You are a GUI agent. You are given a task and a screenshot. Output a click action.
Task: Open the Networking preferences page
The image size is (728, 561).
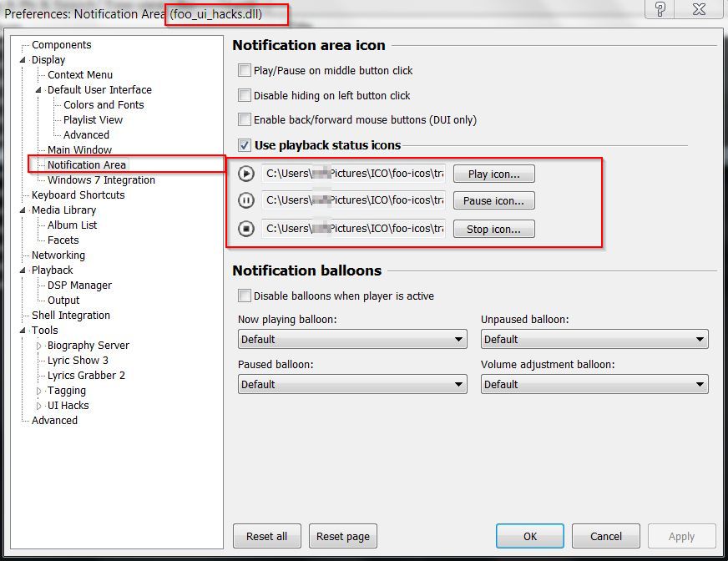click(x=58, y=255)
